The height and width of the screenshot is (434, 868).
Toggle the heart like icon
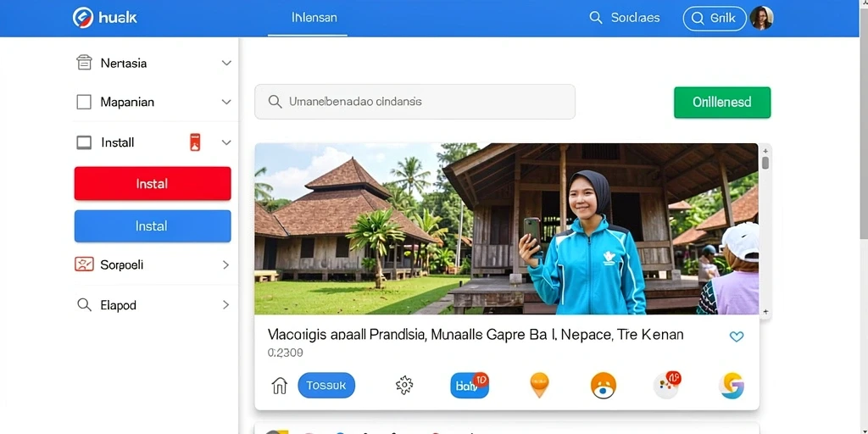point(737,337)
